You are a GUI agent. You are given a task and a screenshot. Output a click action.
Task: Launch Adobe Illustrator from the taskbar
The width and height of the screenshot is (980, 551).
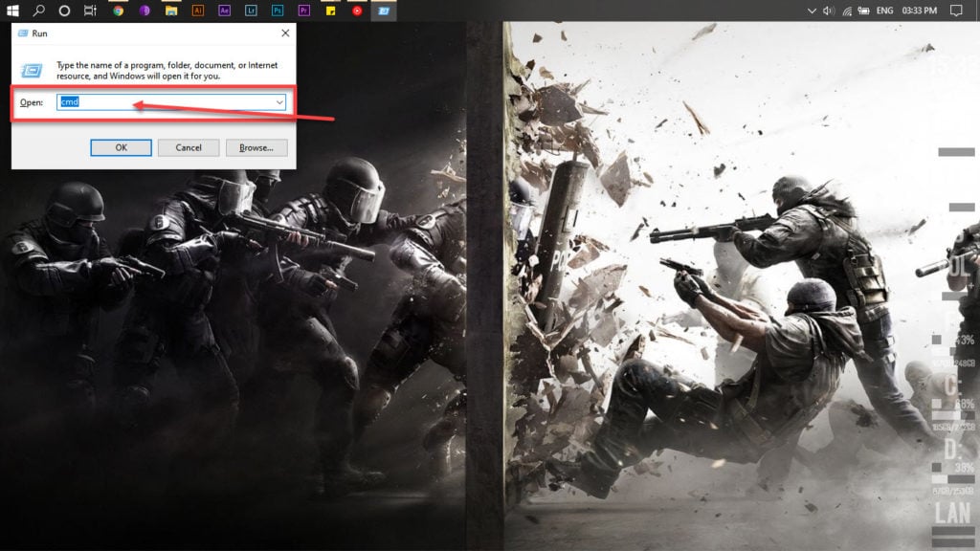[198, 11]
